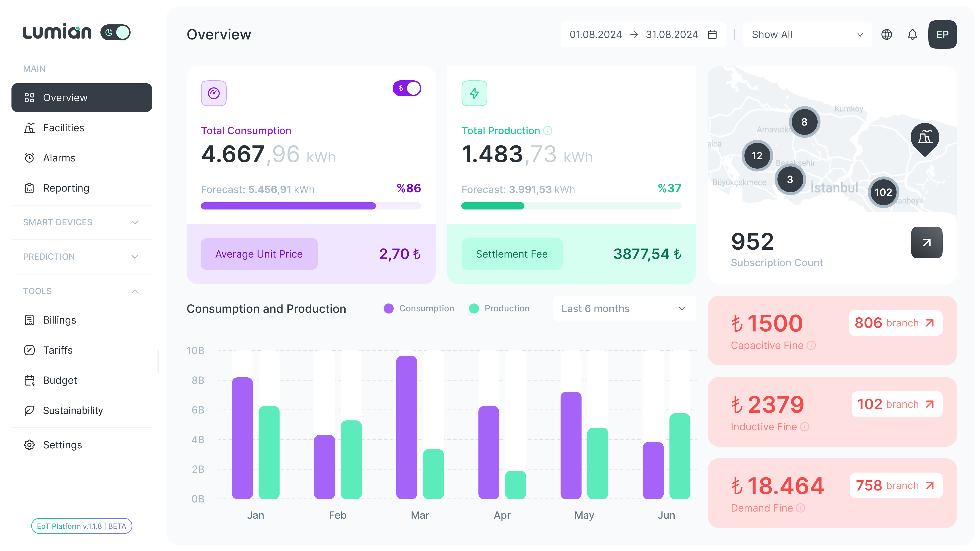Expand the Smart Devices section
Image resolution: width=980 pixels, height=551 pixels.
(x=82, y=222)
